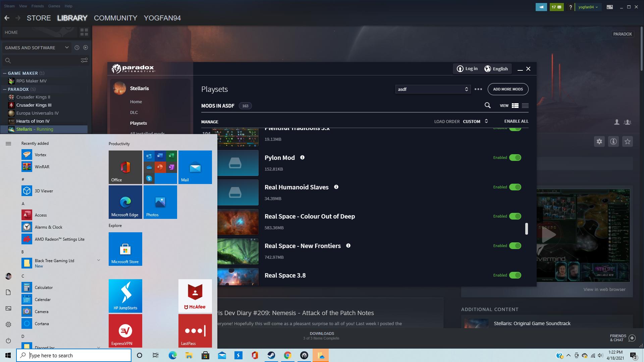Open Steam Downloads status

(x=321, y=336)
